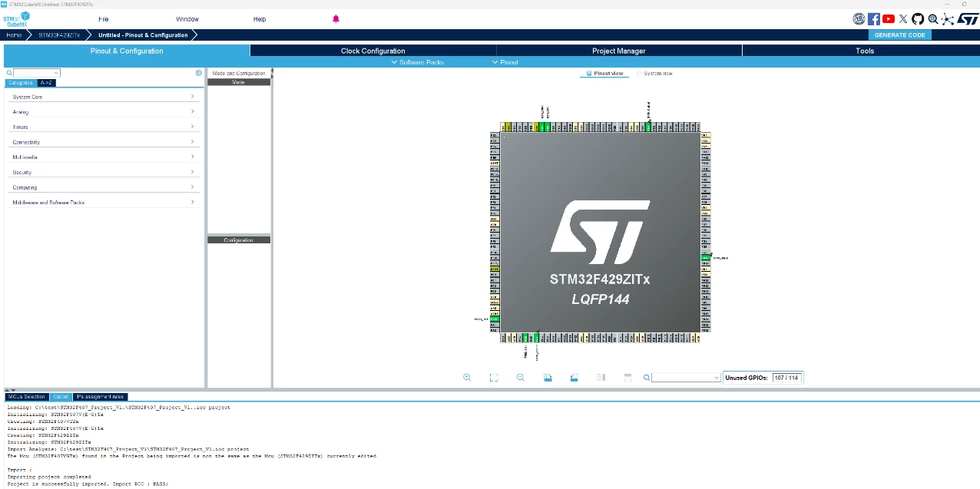The height and width of the screenshot is (489, 980).
Task: Open the Clock Configuration tab
Action: pos(373,51)
